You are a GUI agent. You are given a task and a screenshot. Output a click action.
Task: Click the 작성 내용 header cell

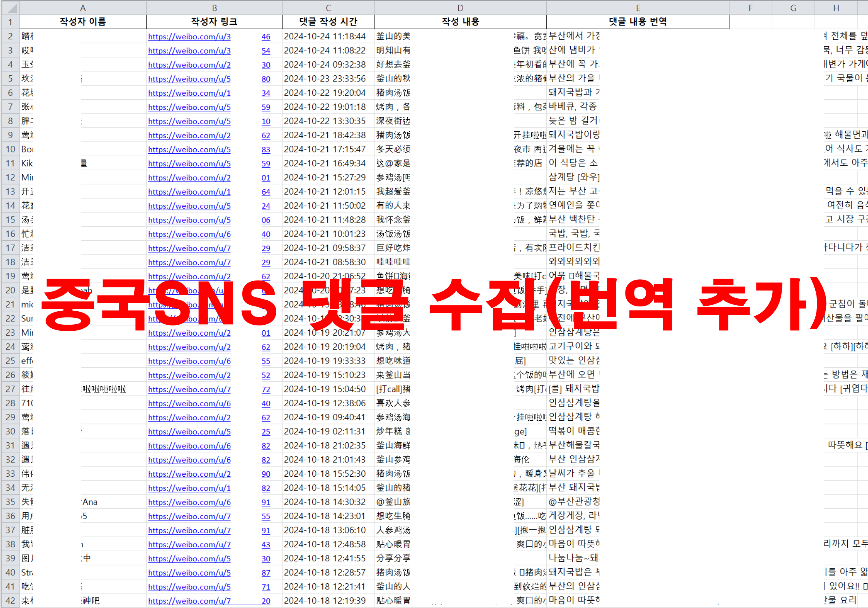[x=460, y=22]
